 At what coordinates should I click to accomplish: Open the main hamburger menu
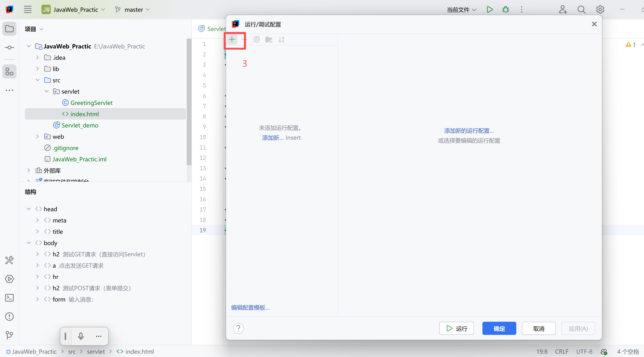click(28, 9)
